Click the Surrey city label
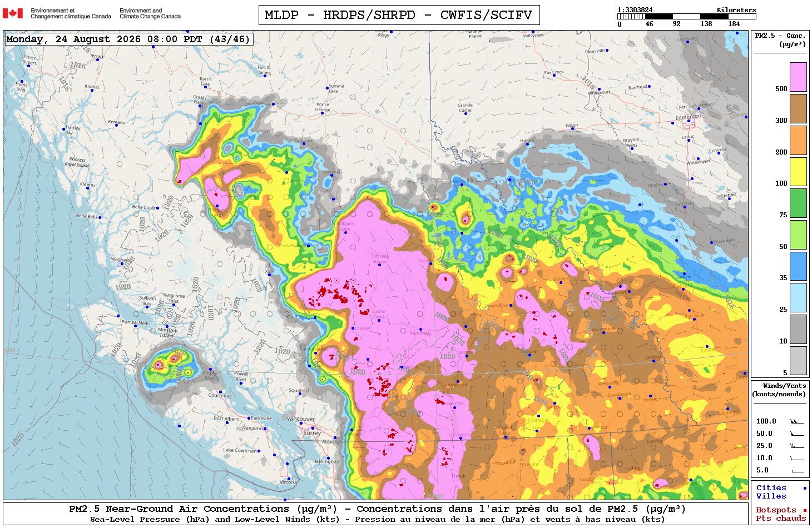The height and width of the screenshot is (528, 812). click(312, 432)
